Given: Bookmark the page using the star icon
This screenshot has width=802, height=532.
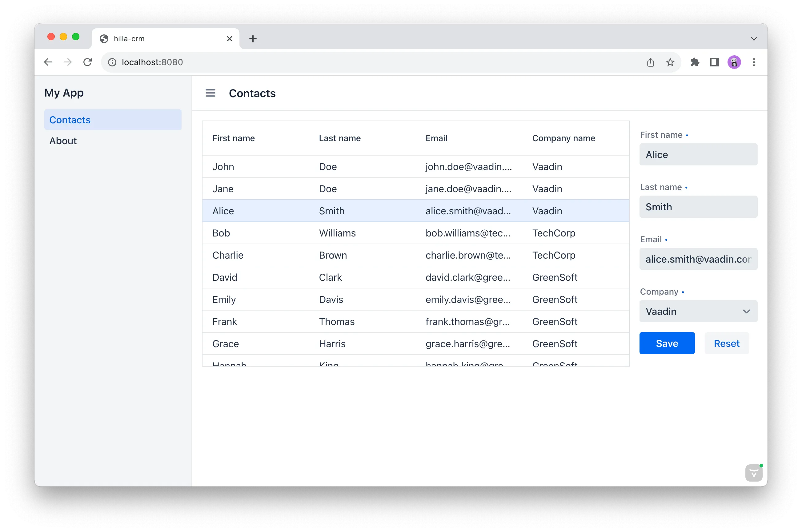Looking at the screenshot, I should pos(670,62).
